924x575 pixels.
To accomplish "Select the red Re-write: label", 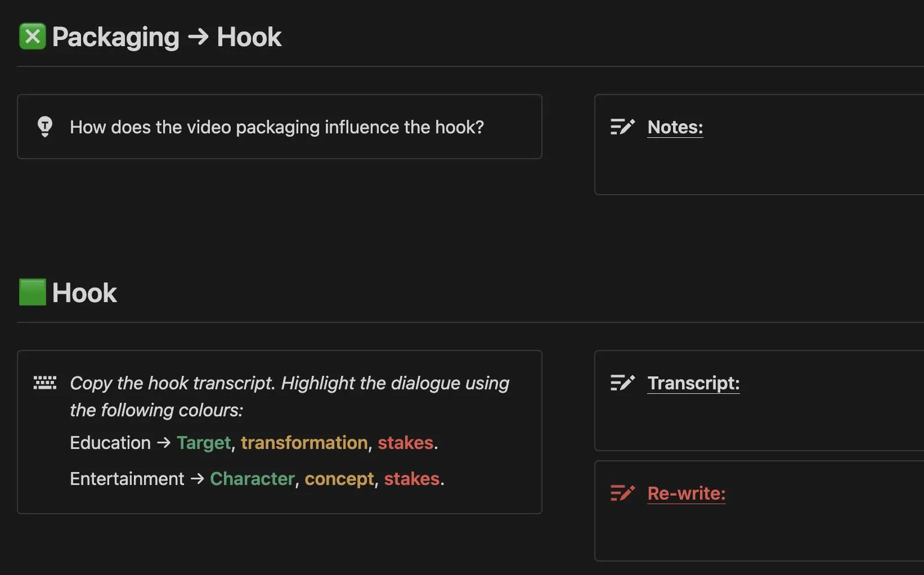I will click(686, 493).
